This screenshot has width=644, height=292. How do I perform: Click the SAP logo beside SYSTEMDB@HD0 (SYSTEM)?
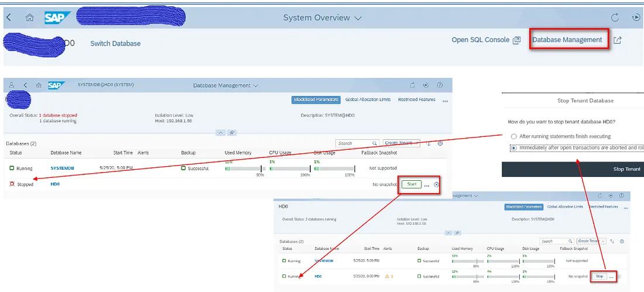pyautogui.click(x=56, y=85)
